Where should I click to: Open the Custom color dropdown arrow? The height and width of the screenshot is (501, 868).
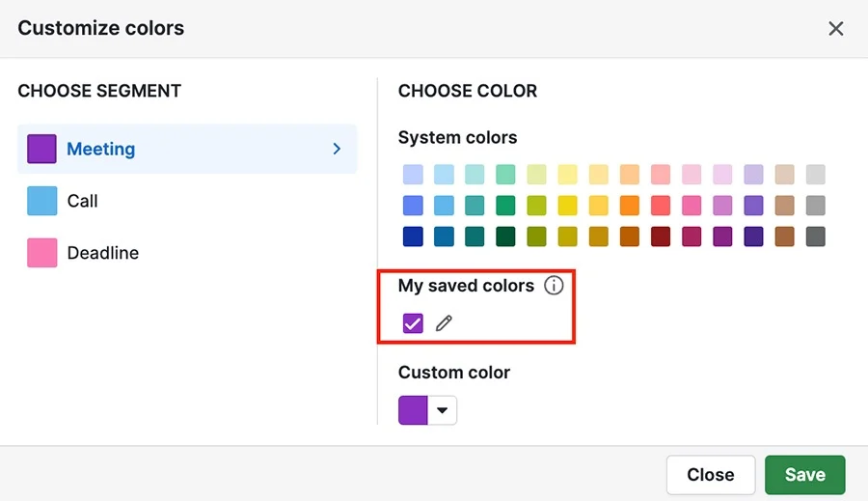(x=442, y=410)
